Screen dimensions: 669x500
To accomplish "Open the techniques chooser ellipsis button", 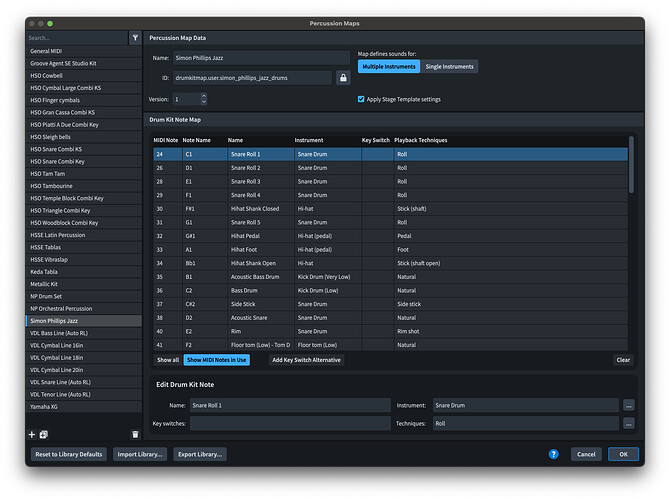I will (x=628, y=424).
